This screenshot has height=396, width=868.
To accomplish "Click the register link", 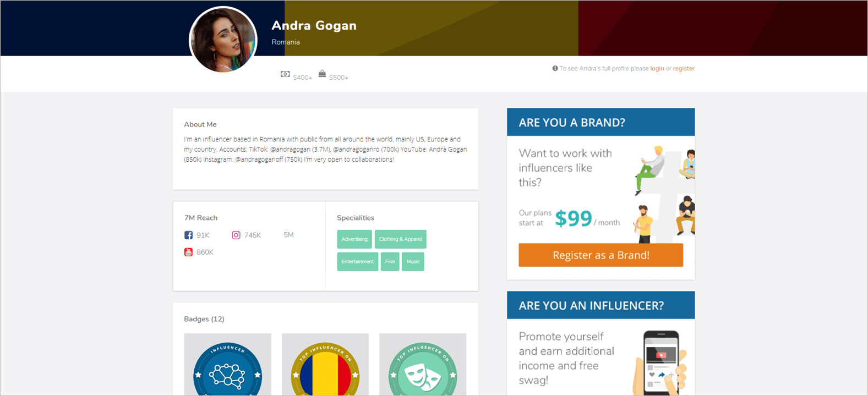I will 684,69.
